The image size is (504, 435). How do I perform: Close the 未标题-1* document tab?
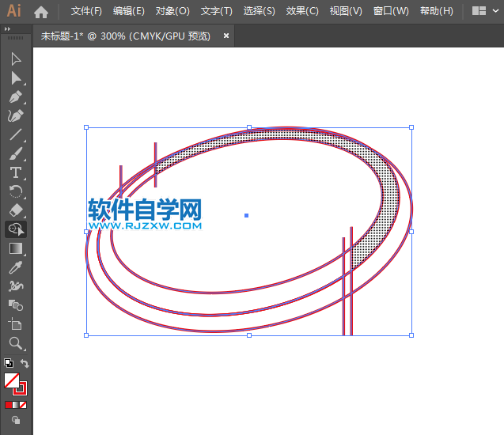tap(226, 36)
